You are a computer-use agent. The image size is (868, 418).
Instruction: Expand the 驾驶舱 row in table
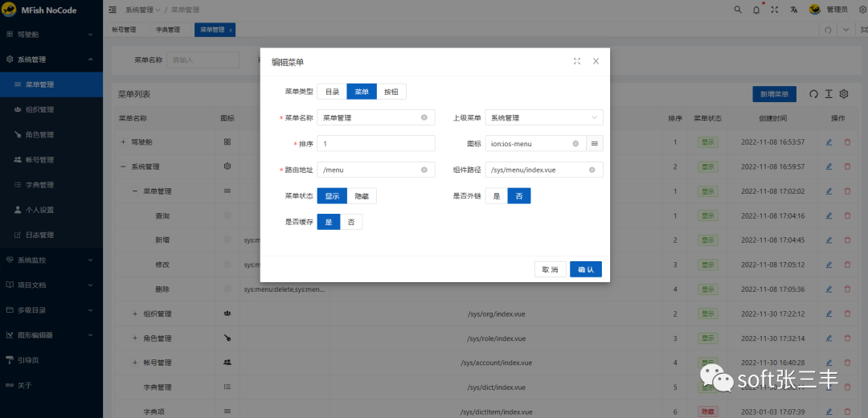tap(123, 142)
